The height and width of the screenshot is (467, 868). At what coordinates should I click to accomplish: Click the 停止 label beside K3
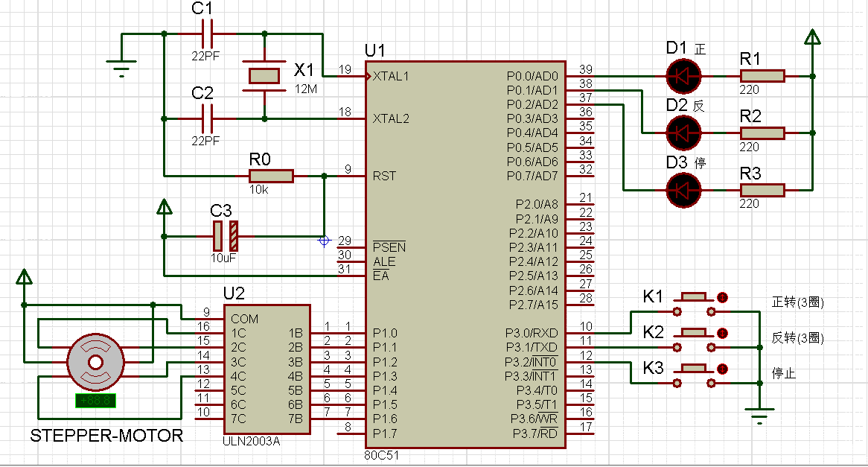[x=784, y=373]
